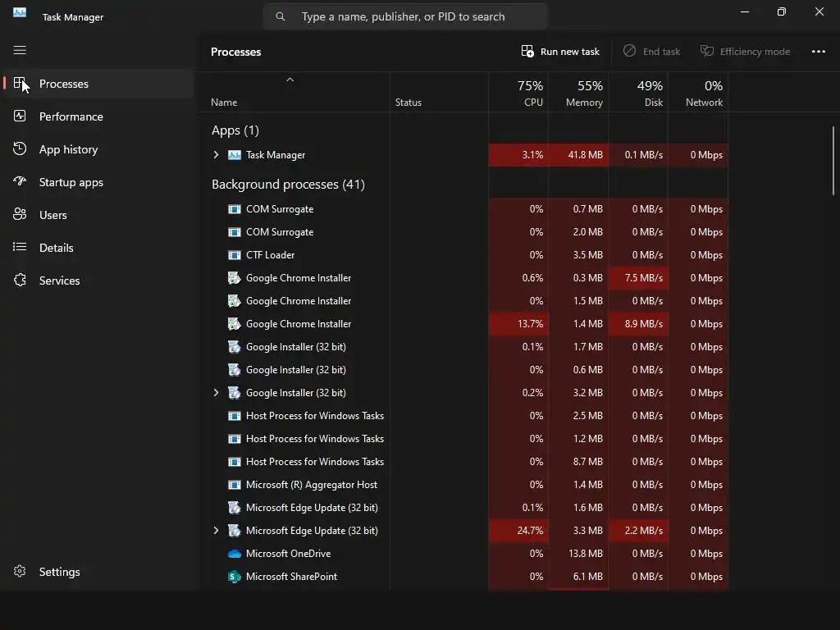The width and height of the screenshot is (840, 630).
Task: Select the Microsoft SharePoint icon
Action: pos(234,577)
